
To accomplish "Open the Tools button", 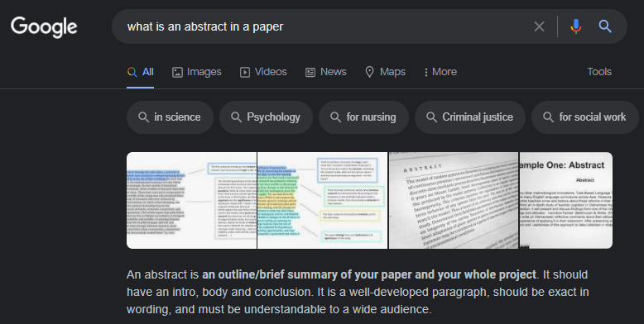I will (x=599, y=72).
